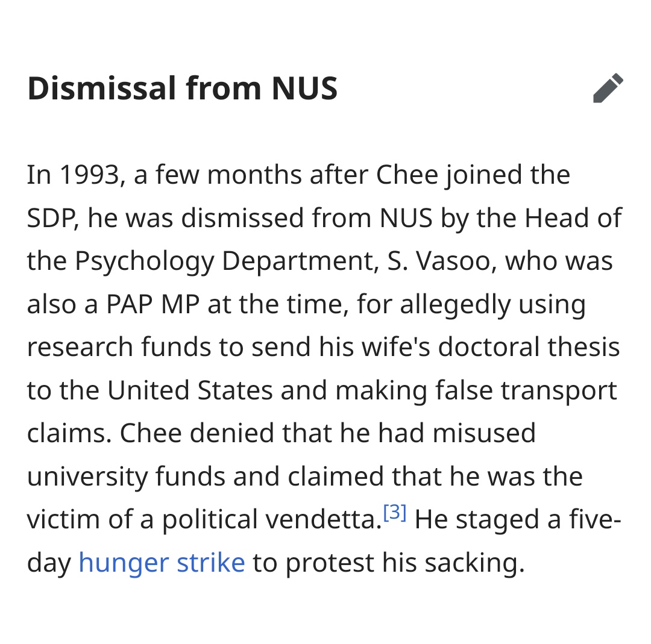Open citation reference number 3
651x644 pixels.
click(394, 513)
